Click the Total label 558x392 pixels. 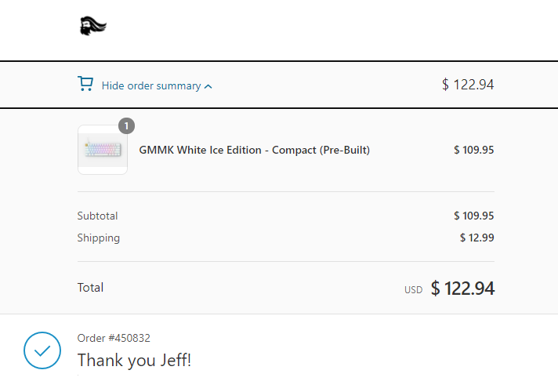[90, 288]
